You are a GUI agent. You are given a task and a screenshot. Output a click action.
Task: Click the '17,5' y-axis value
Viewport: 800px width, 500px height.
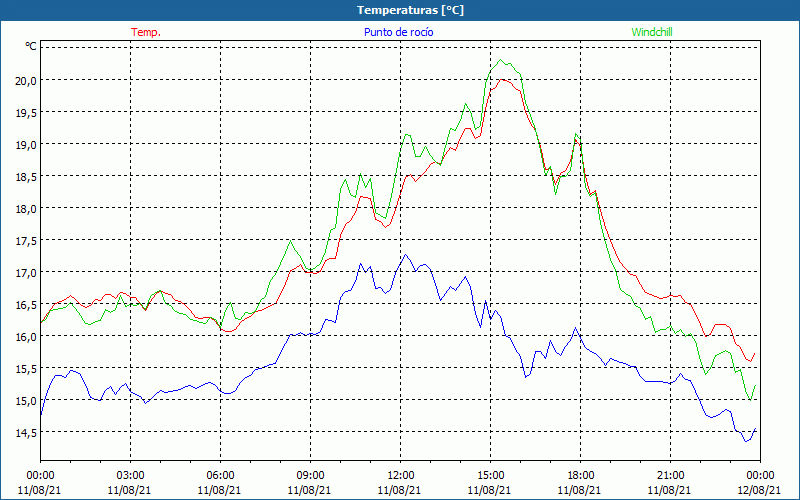pyautogui.click(x=27, y=240)
